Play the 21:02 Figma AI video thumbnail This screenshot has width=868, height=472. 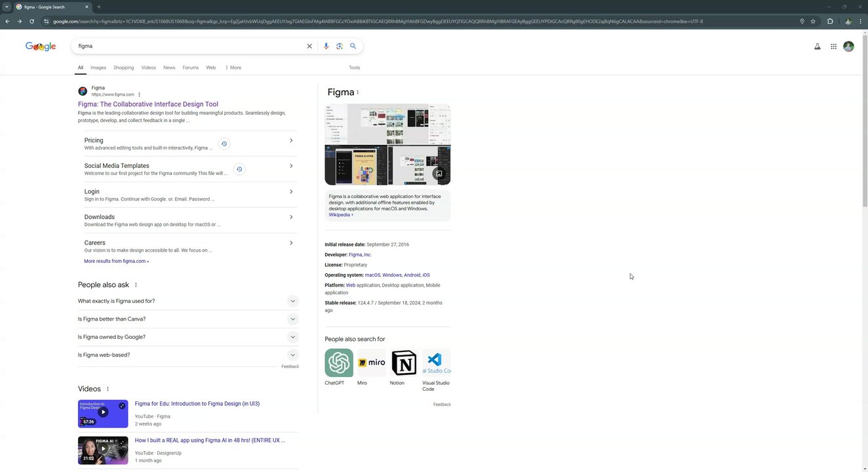point(103,450)
